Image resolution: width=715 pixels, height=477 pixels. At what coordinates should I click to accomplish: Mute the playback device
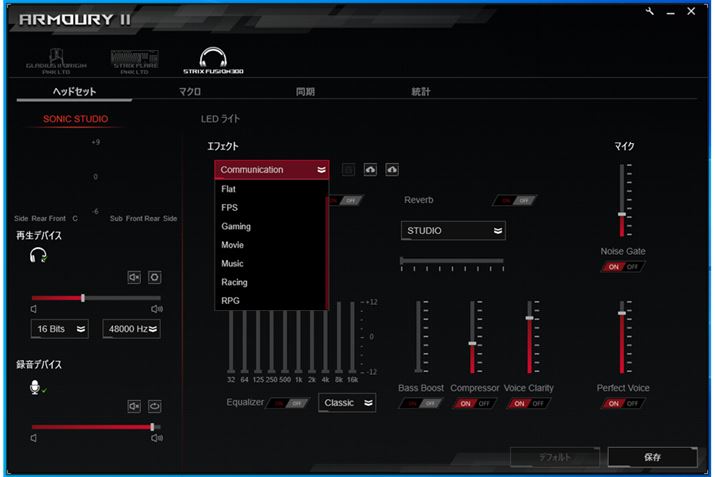click(135, 277)
